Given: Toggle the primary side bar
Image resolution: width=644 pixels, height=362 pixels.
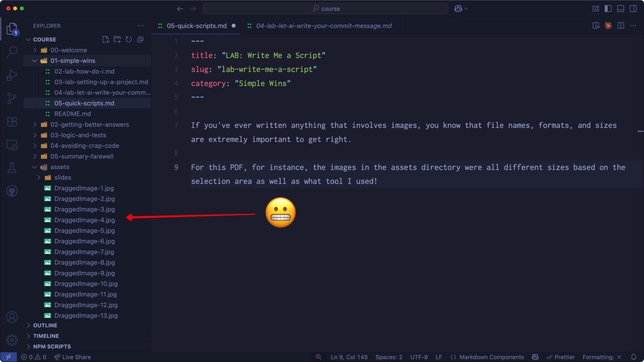Looking at the screenshot, I should pos(608,9).
